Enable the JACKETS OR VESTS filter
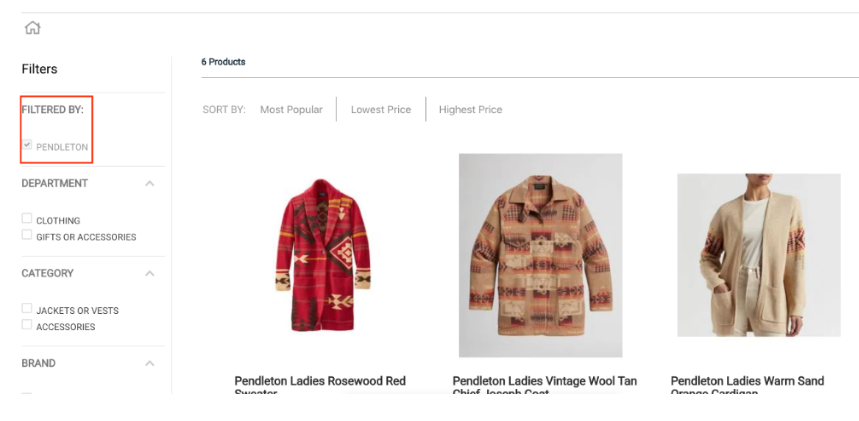859x421 pixels. (27, 308)
